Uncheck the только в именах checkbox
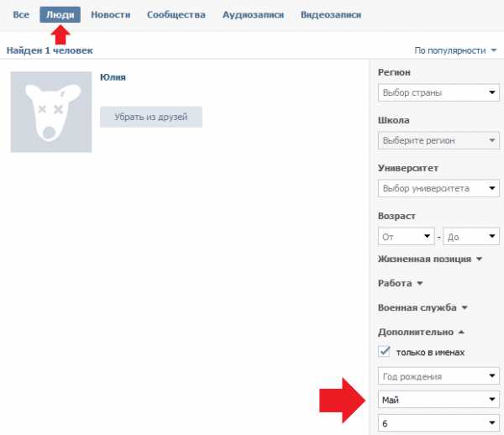The width and height of the screenshot is (504, 435). coord(384,352)
